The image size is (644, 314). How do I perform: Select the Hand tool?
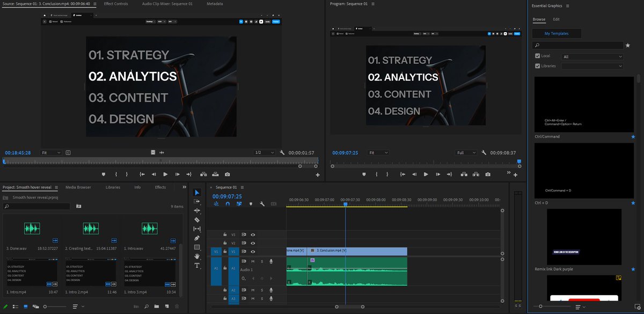click(x=196, y=257)
